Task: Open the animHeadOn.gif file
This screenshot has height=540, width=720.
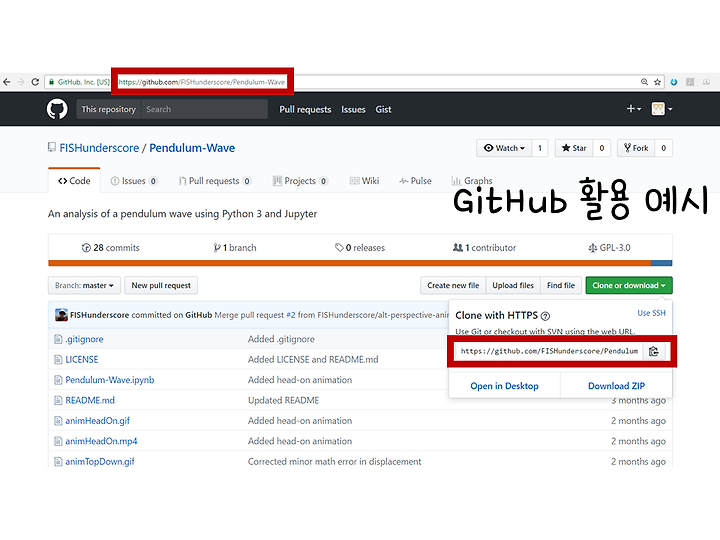Action: [97, 421]
